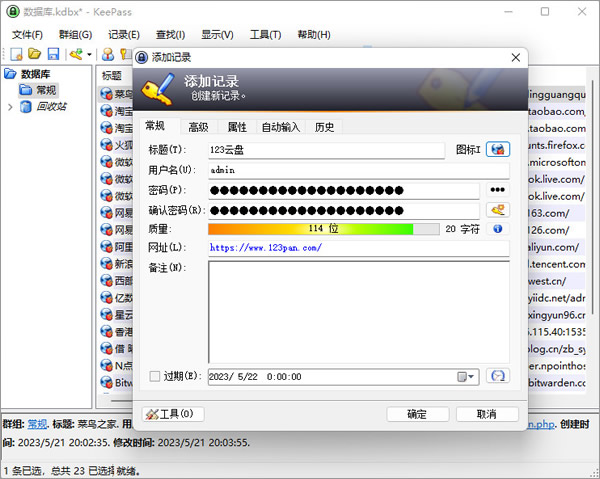
Task: Click the 标题 column header in entry list
Action: click(112, 75)
